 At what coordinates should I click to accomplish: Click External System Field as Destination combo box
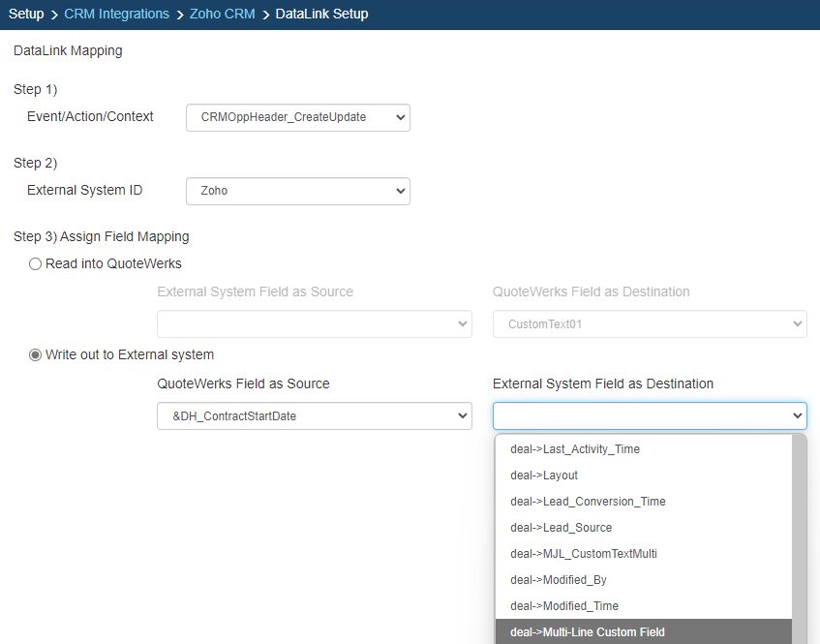click(649, 416)
